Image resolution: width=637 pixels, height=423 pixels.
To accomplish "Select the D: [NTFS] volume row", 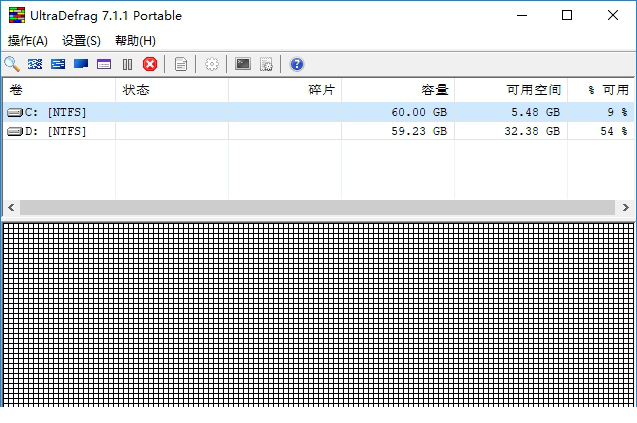I will coord(318,131).
